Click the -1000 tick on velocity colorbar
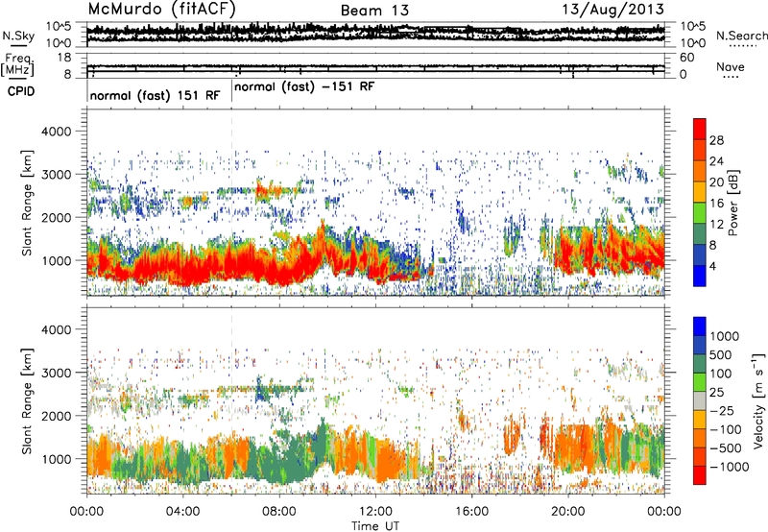The width and height of the screenshot is (768, 532). [x=729, y=467]
